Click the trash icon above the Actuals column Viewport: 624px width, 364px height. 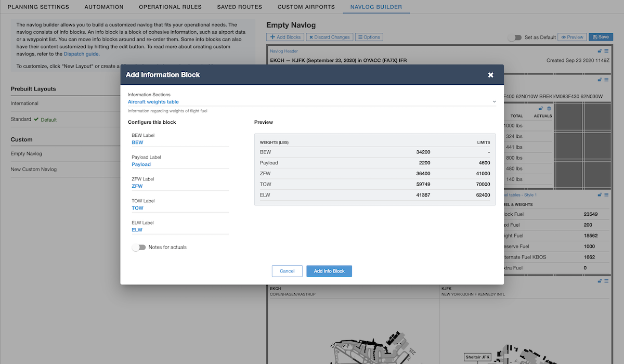click(549, 108)
